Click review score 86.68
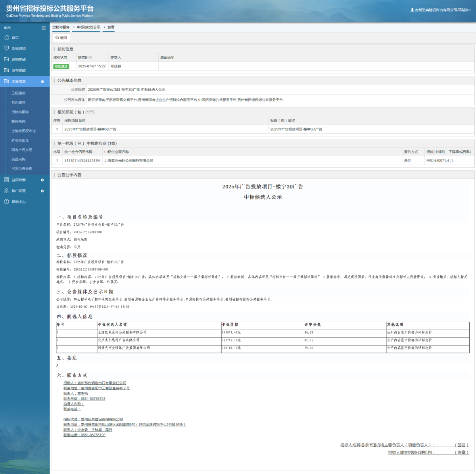The image size is (476, 474). pos(309,332)
